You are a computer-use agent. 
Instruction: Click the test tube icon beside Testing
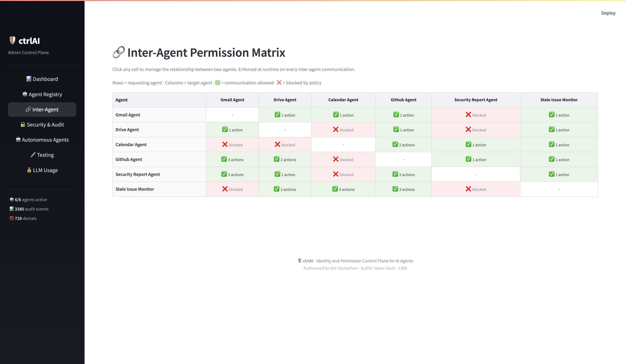click(33, 155)
